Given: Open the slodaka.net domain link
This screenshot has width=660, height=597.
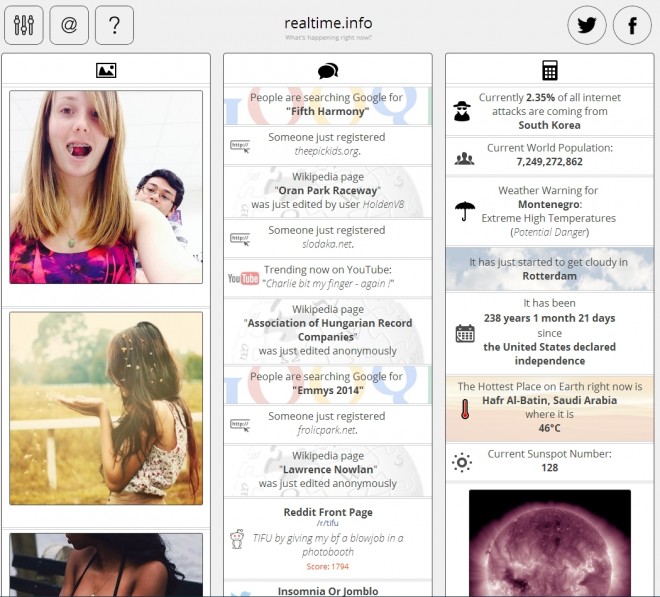Looking at the screenshot, I should [x=327, y=244].
